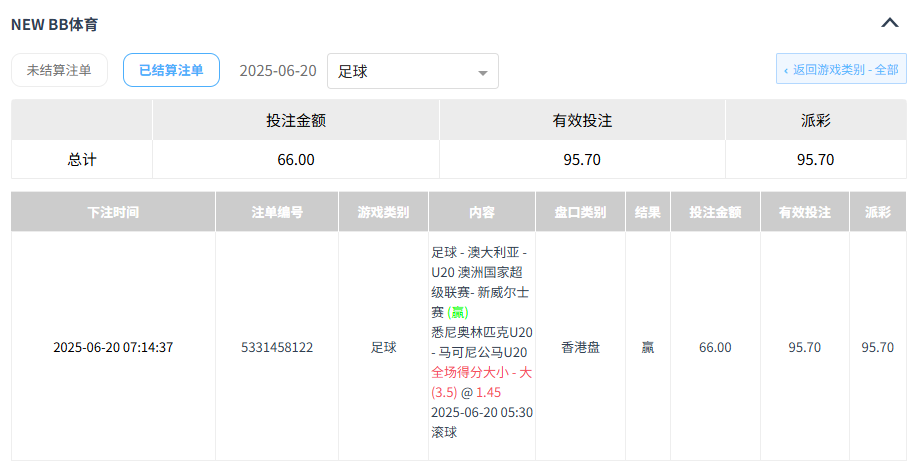Collapse the NEW BB体育 section chevron

click(889, 23)
